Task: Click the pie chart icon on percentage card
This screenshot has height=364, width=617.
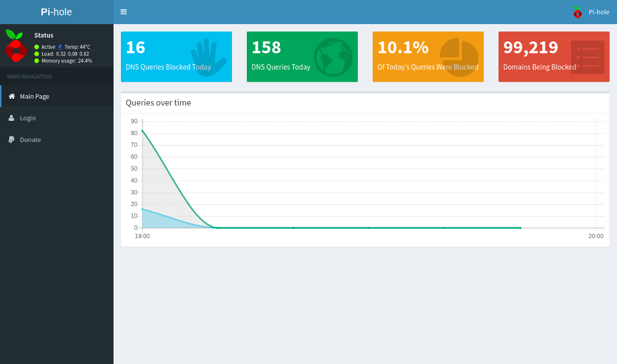Action: [x=459, y=57]
